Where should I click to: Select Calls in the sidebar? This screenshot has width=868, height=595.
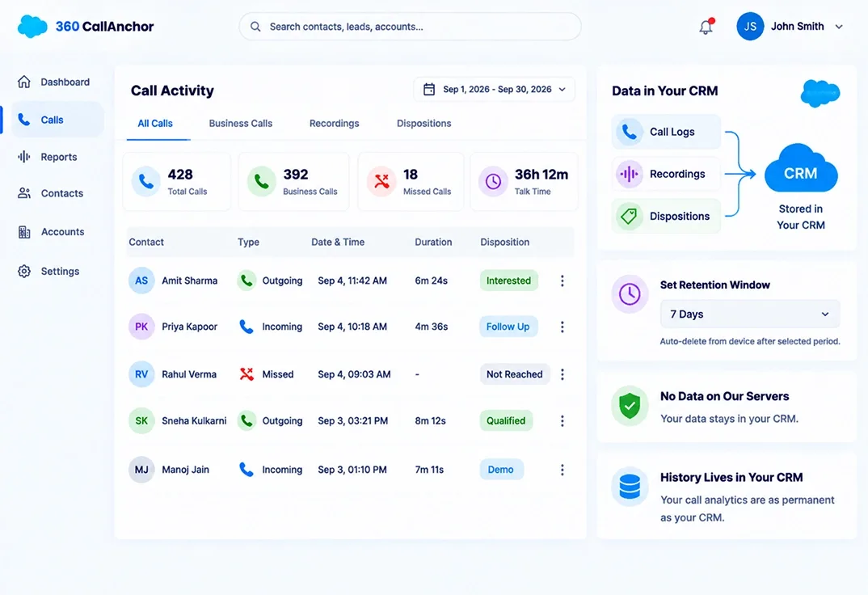coord(57,120)
